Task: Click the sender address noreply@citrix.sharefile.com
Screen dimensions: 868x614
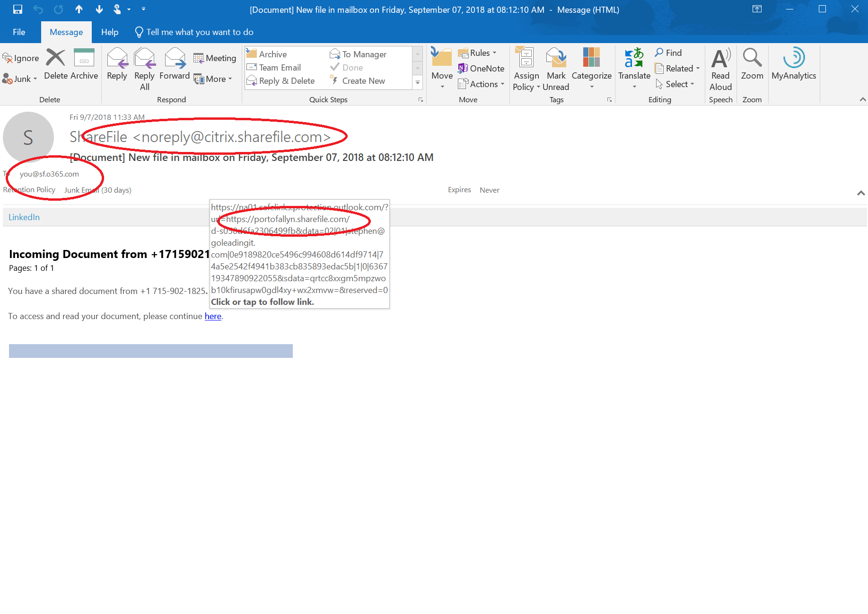Action: click(x=232, y=137)
